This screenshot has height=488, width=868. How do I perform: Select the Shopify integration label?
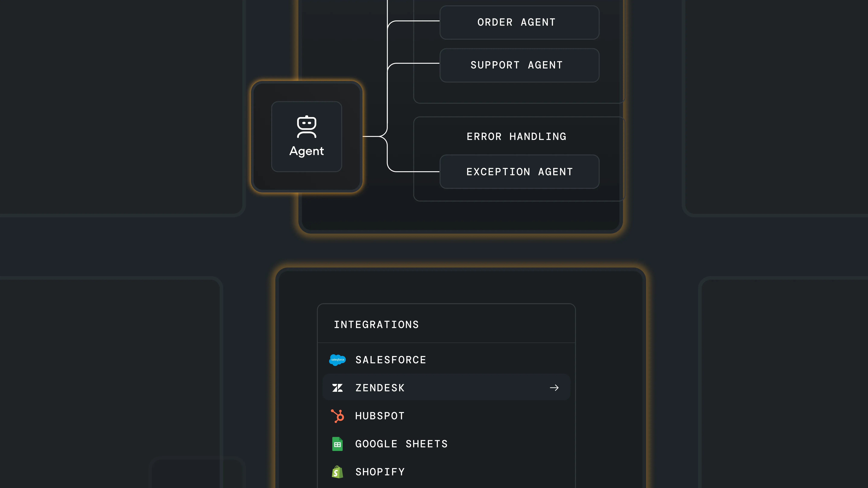pos(380,472)
